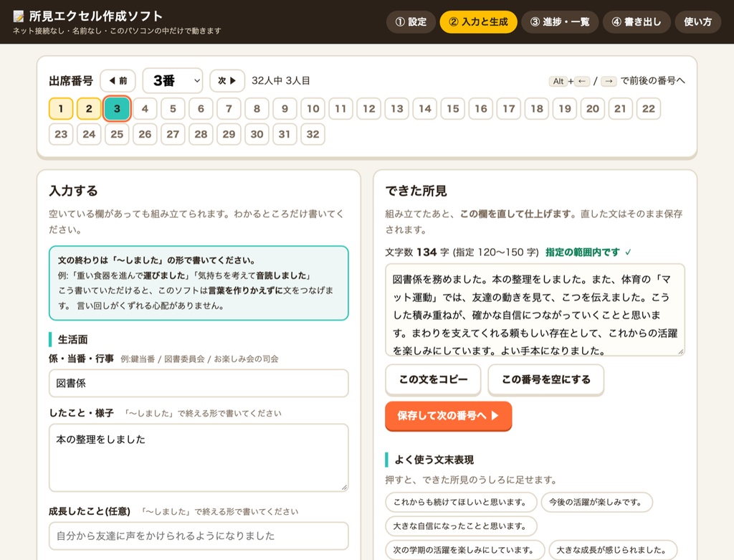734x560 pixels.
Task: Select attendance number 24
Action: tap(89, 134)
